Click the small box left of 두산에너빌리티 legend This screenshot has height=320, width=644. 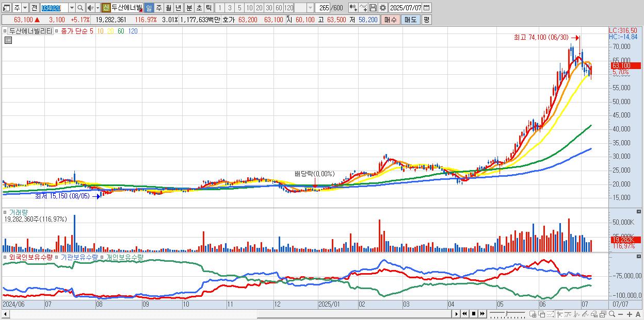tap(5, 31)
